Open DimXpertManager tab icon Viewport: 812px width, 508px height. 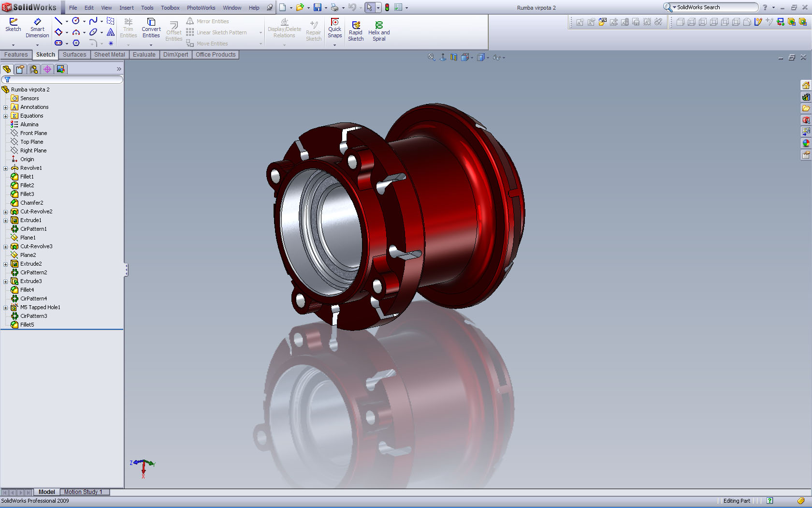click(x=47, y=69)
